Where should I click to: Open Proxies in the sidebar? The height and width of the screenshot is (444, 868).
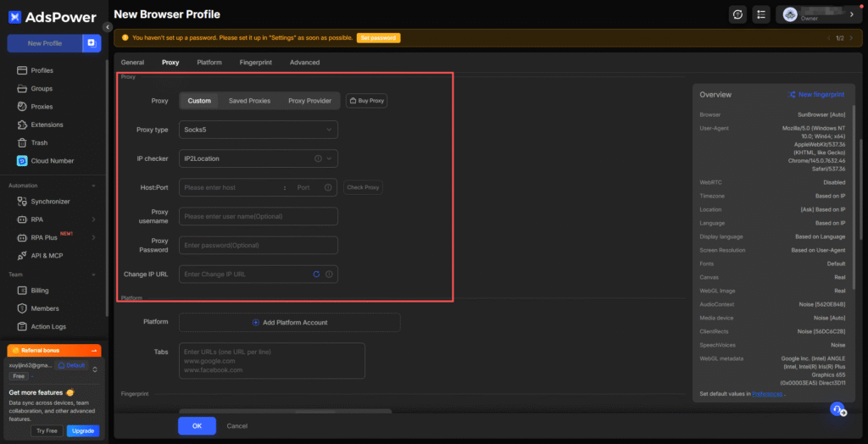tap(42, 107)
